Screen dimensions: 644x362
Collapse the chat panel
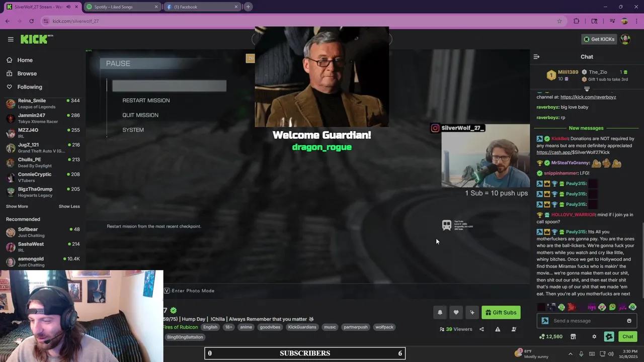[x=536, y=57]
